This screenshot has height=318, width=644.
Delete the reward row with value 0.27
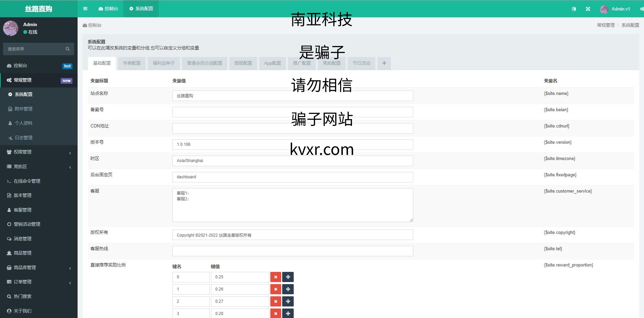pyautogui.click(x=276, y=301)
